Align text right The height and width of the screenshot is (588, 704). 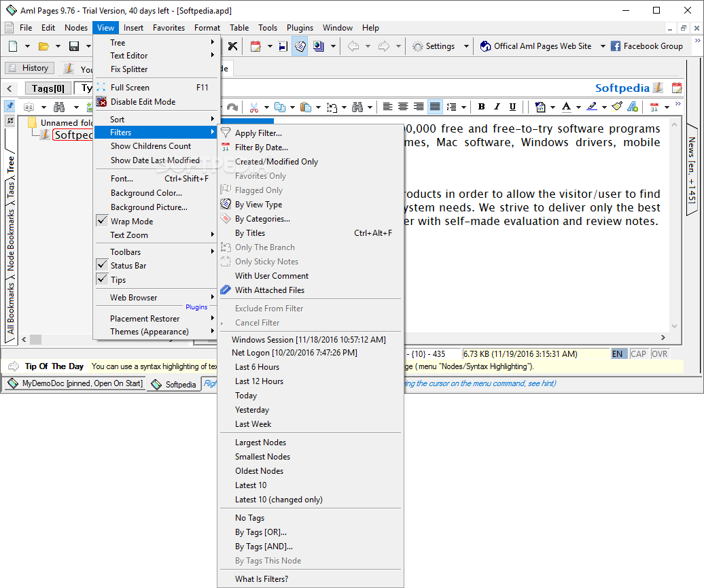click(419, 107)
